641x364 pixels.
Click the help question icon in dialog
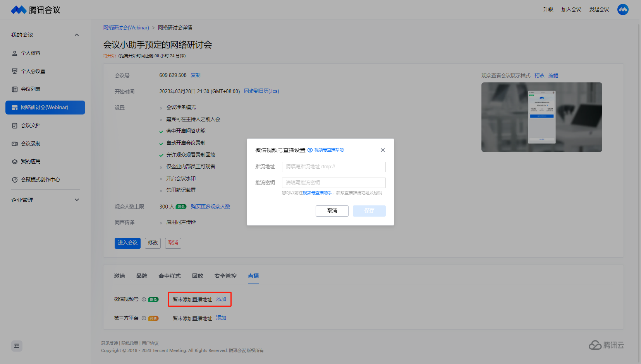(310, 150)
